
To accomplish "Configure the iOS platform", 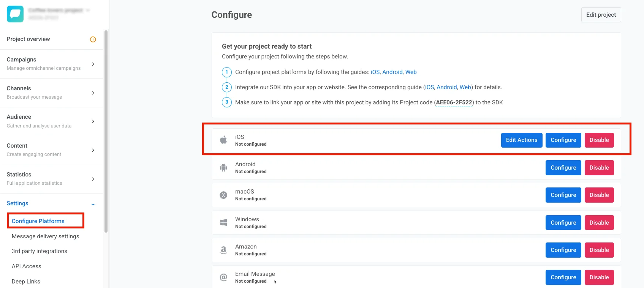I will pyautogui.click(x=563, y=140).
